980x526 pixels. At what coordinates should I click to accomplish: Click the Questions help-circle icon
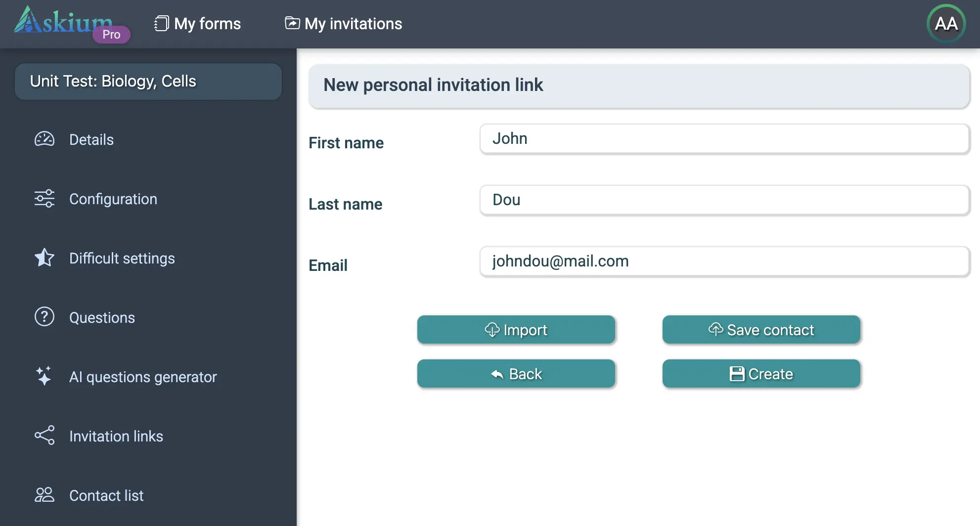(x=45, y=317)
